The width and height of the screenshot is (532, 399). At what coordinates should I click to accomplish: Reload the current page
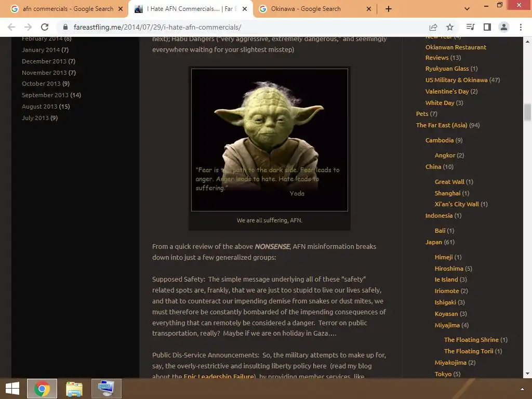[x=45, y=27]
